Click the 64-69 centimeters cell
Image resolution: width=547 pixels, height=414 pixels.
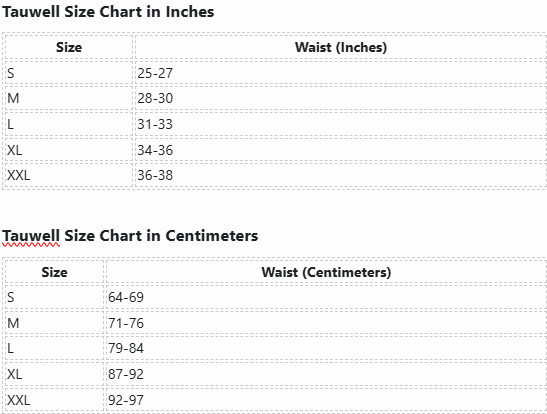[326, 297]
